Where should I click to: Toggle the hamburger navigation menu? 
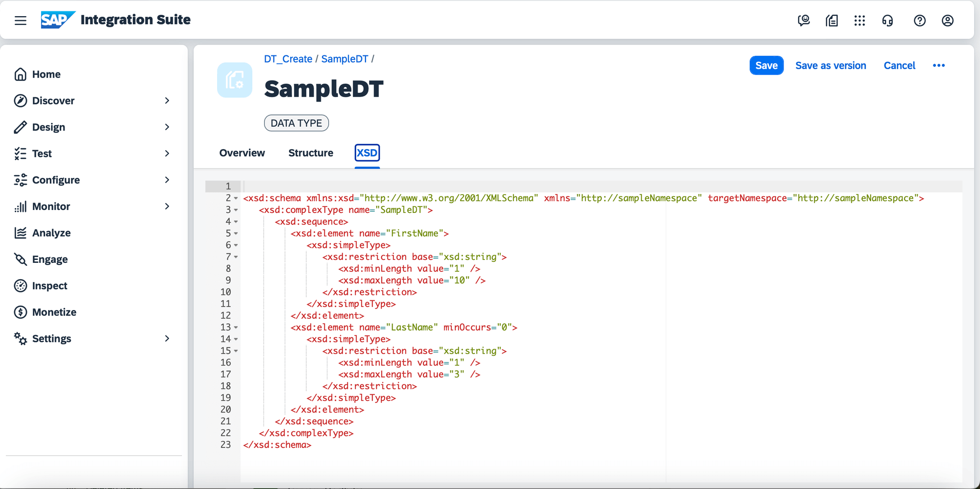click(21, 21)
